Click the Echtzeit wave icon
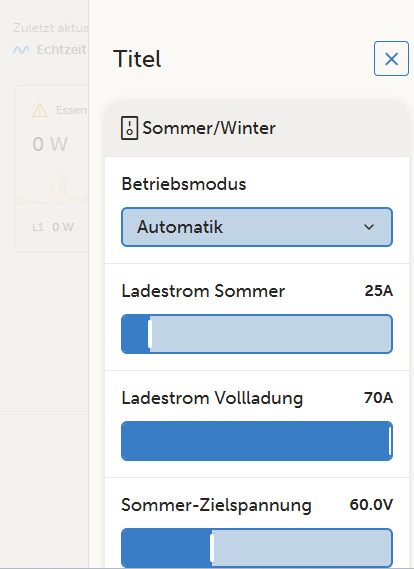414x569 pixels. coord(21,50)
